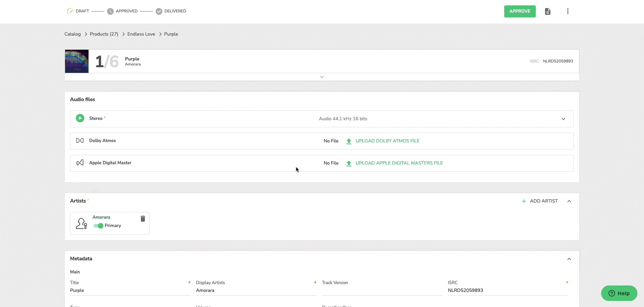The height and width of the screenshot is (307, 644).
Task: Edit the Display Artists field
Action: (x=256, y=291)
